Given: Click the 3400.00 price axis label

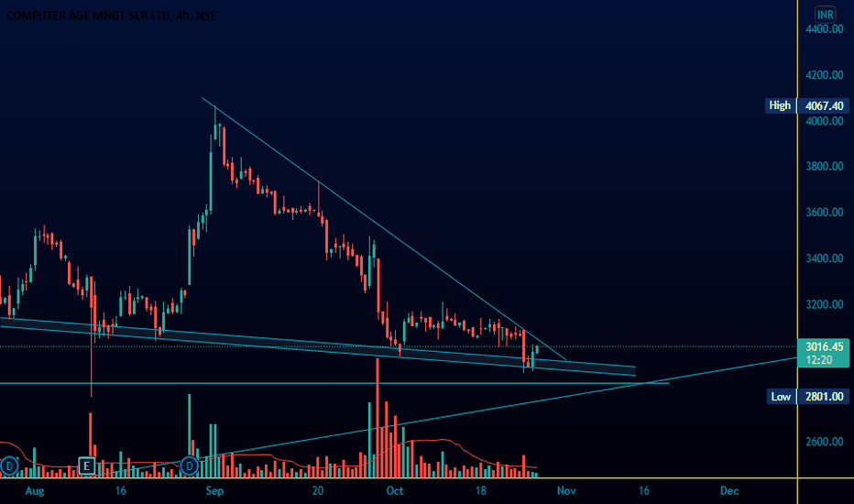Looking at the screenshot, I should (825, 257).
